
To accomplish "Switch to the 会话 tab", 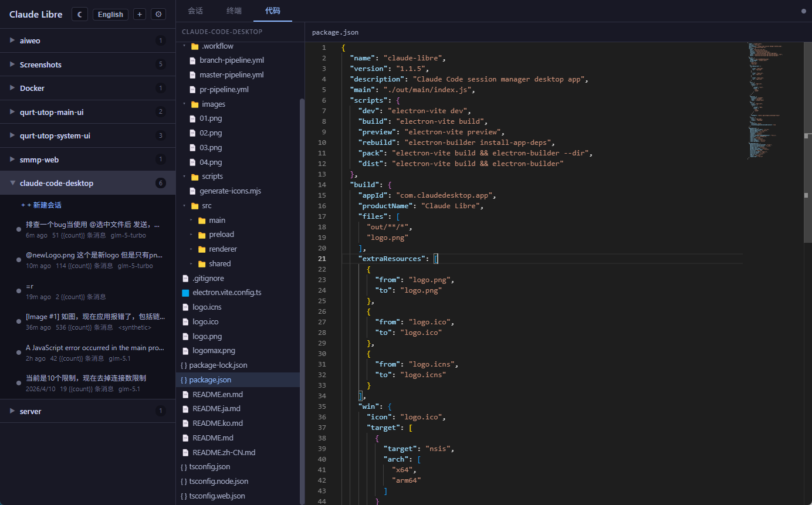I will [x=195, y=11].
